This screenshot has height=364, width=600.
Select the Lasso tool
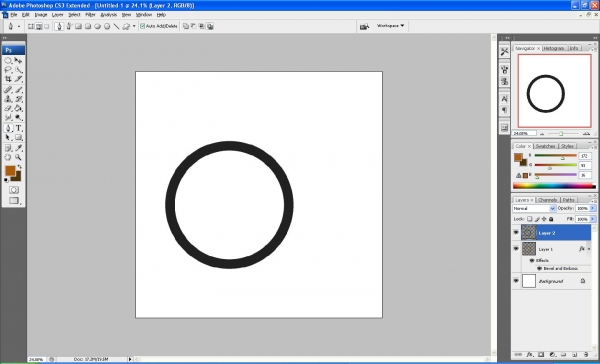pyautogui.click(x=8, y=70)
